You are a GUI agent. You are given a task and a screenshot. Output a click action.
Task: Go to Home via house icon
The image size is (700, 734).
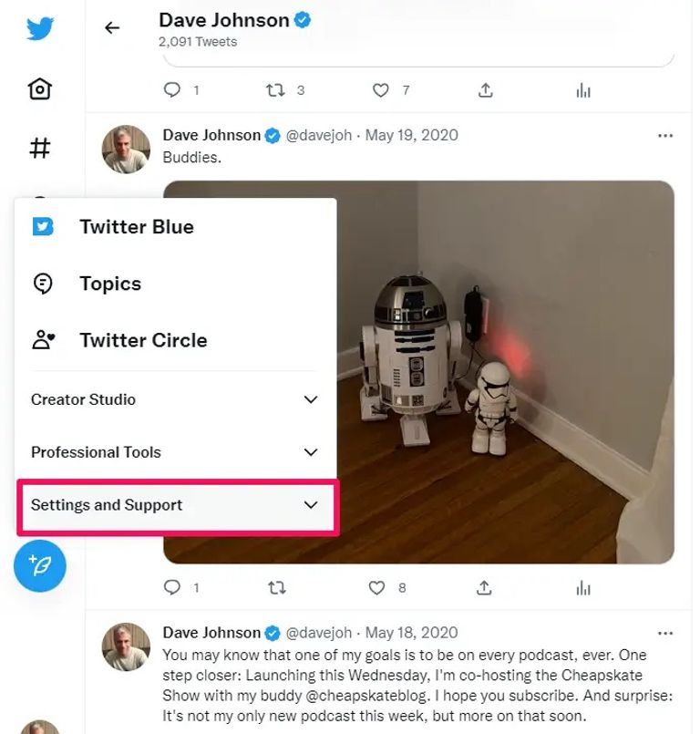pos(40,88)
